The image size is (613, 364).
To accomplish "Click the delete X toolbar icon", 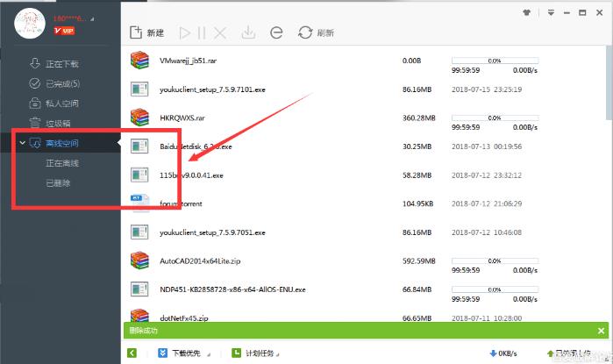I will click(x=220, y=33).
